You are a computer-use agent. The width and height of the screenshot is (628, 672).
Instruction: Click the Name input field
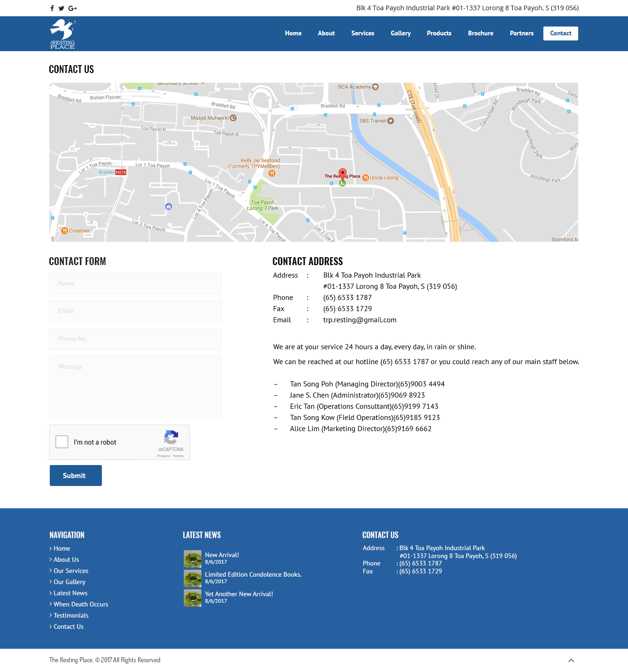(135, 283)
